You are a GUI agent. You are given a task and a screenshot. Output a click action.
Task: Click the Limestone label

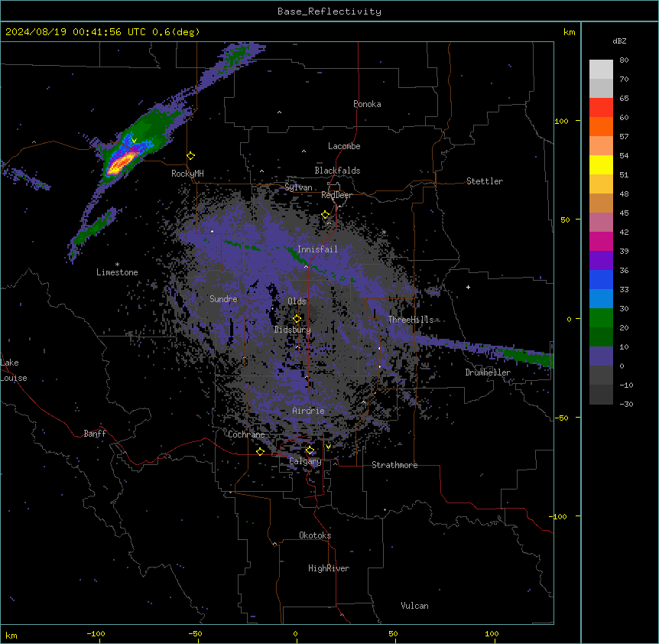[117, 272]
